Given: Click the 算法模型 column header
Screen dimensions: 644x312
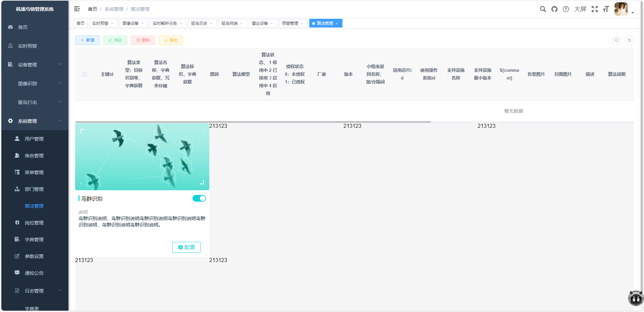Looking at the screenshot, I should [x=241, y=74].
